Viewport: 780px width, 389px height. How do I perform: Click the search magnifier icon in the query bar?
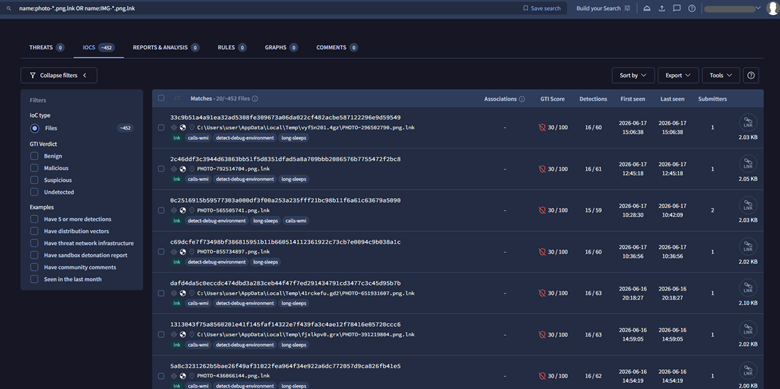8,8
